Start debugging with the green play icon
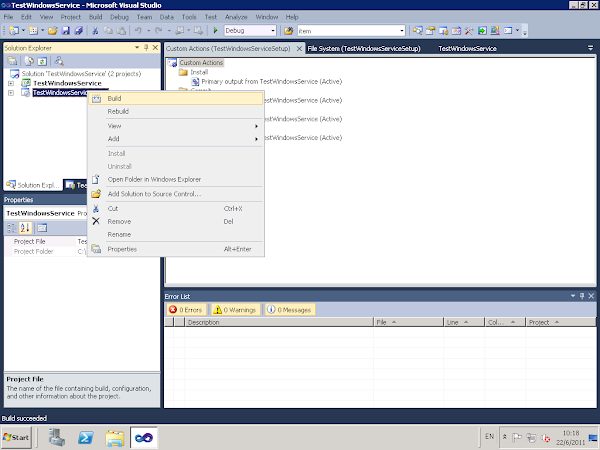600x450 pixels. [x=215, y=30]
